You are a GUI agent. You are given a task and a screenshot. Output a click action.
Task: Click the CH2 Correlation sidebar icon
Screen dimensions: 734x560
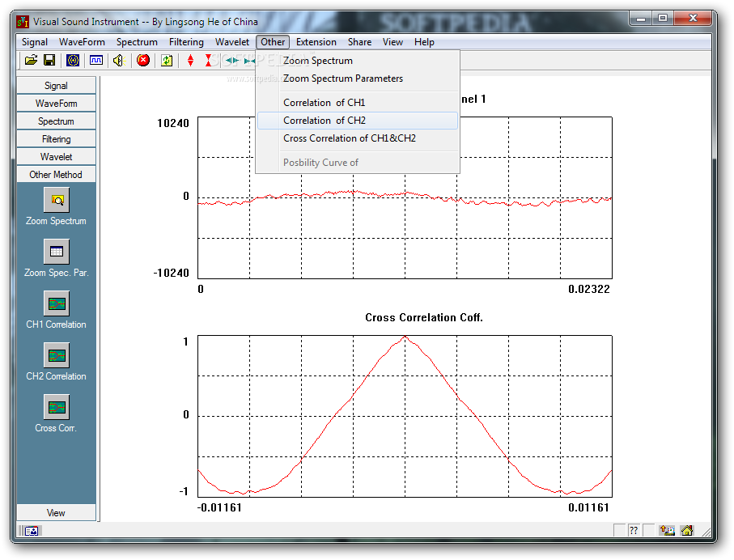(57, 355)
